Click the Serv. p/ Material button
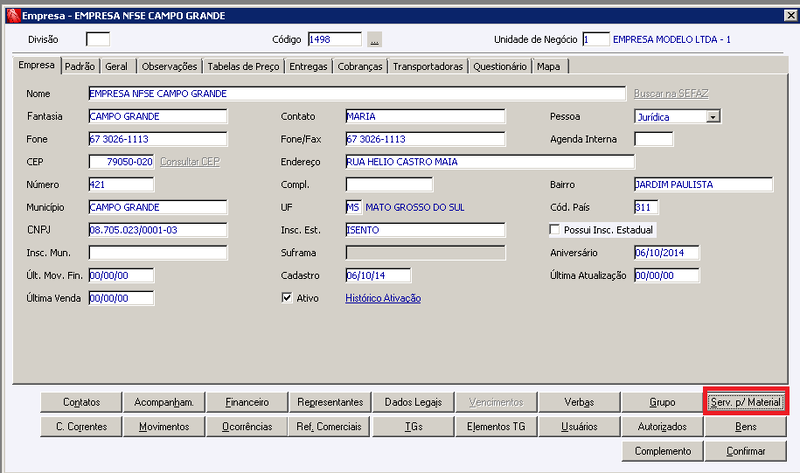This screenshot has height=473, width=800. click(x=745, y=402)
